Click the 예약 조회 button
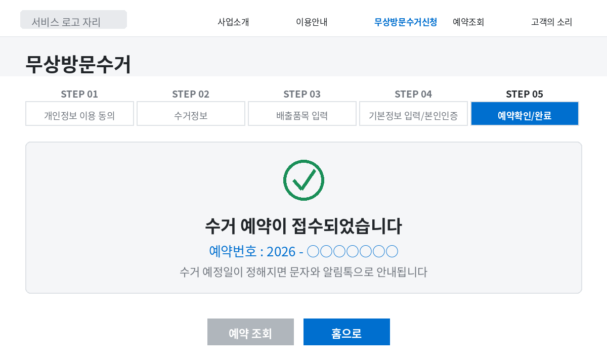607x364 pixels. [x=250, y=332]
